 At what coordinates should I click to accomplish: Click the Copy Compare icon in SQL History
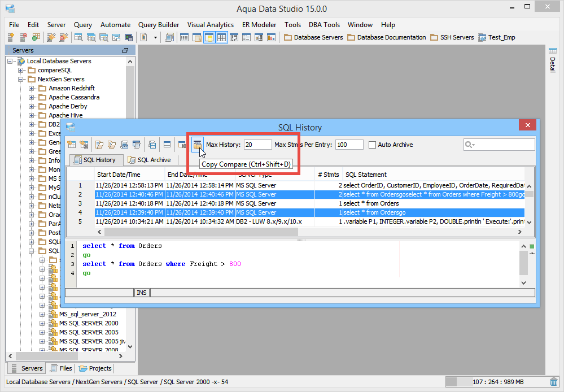coord(197,145)
